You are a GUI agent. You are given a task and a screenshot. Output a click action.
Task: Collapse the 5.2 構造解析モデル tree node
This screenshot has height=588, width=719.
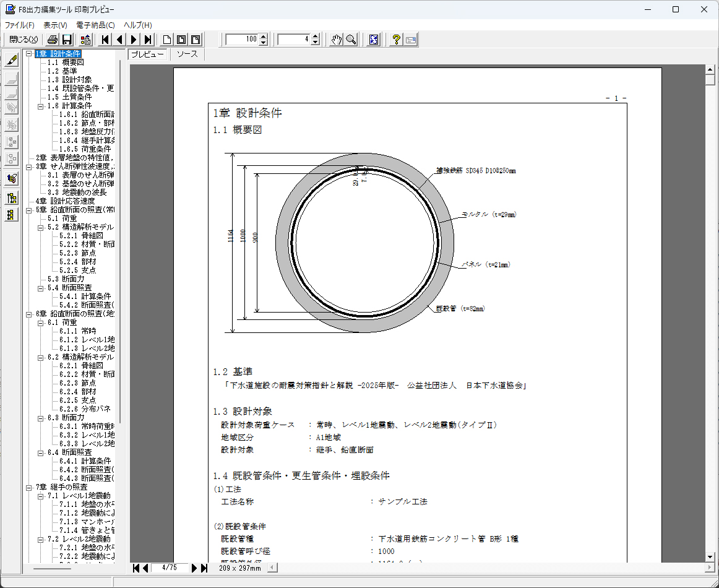[x=40, y=227]
